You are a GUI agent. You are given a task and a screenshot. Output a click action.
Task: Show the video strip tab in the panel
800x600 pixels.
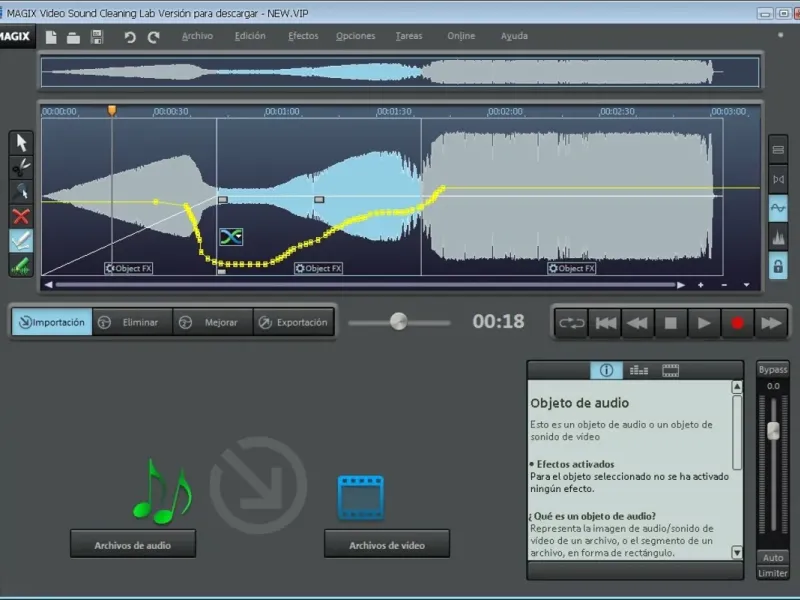[670, 370]
